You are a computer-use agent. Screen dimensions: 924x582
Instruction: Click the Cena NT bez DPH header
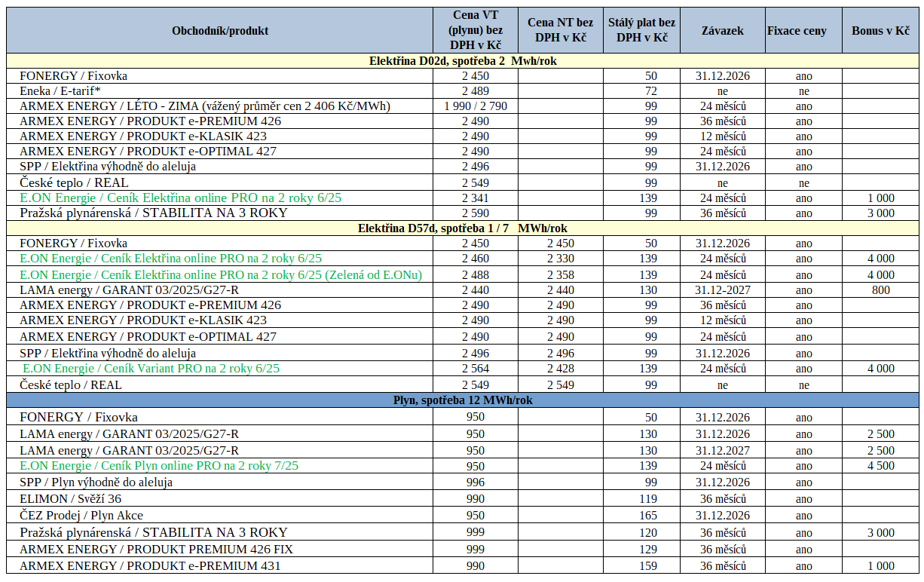coord(560,31)
